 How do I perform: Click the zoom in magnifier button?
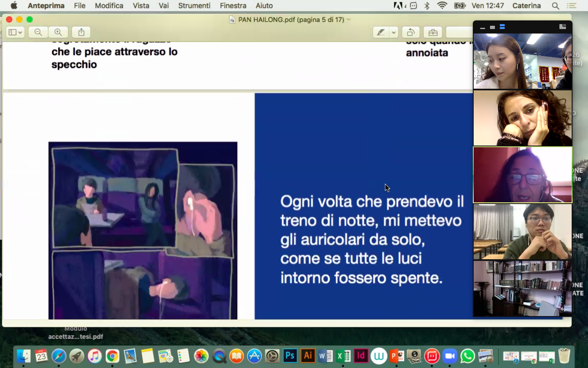click(x=58, y=32)
